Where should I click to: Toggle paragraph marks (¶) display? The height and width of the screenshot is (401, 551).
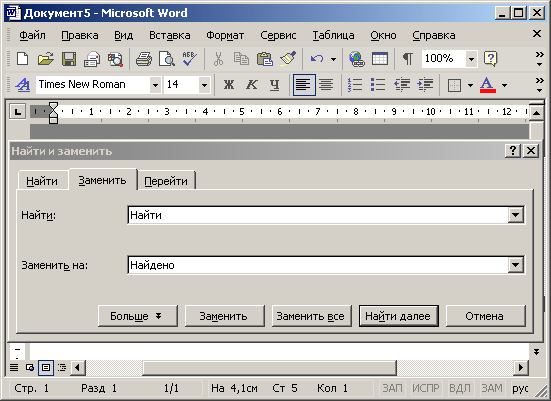pos(408,59)
